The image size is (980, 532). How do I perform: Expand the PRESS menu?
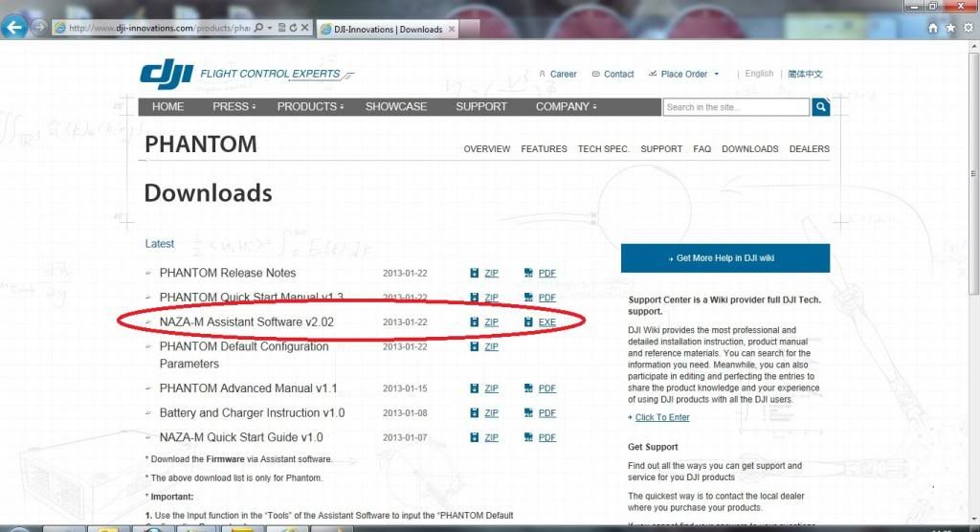pos(234,107)
